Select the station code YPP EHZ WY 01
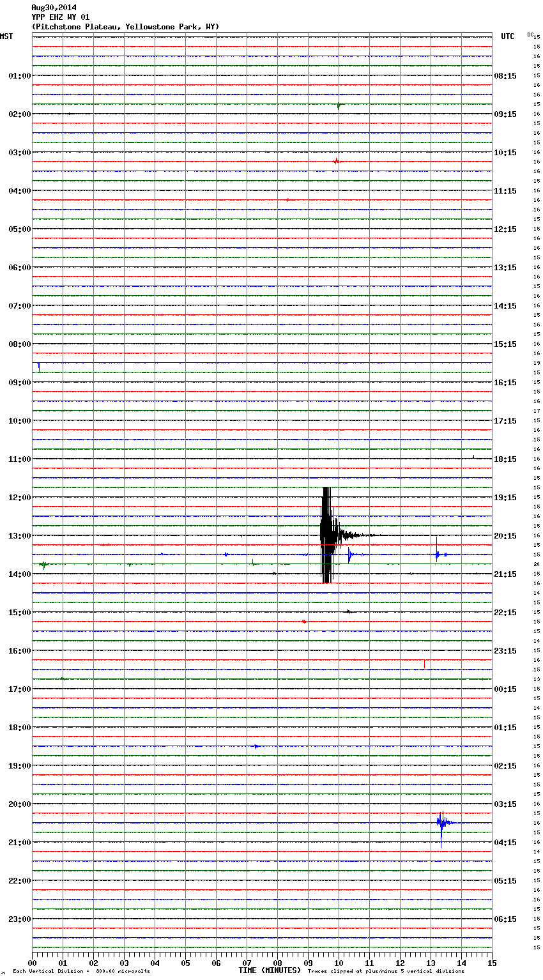Image resolution: width=543 pixels, height=980 pixels. [61, 17]
